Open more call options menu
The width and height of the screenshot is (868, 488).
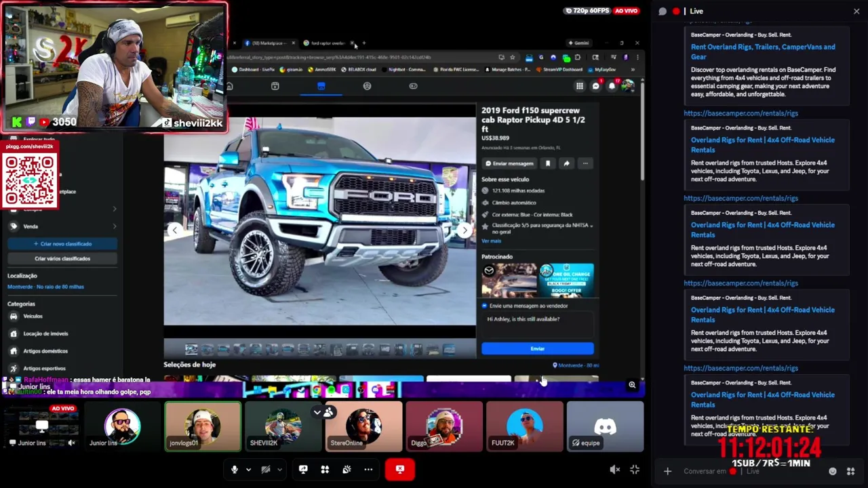pos(368,469)
